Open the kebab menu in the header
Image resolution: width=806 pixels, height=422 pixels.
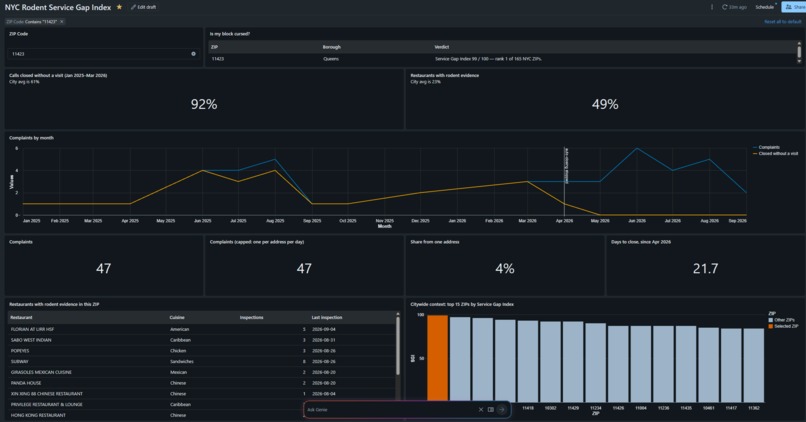point(712,7)
